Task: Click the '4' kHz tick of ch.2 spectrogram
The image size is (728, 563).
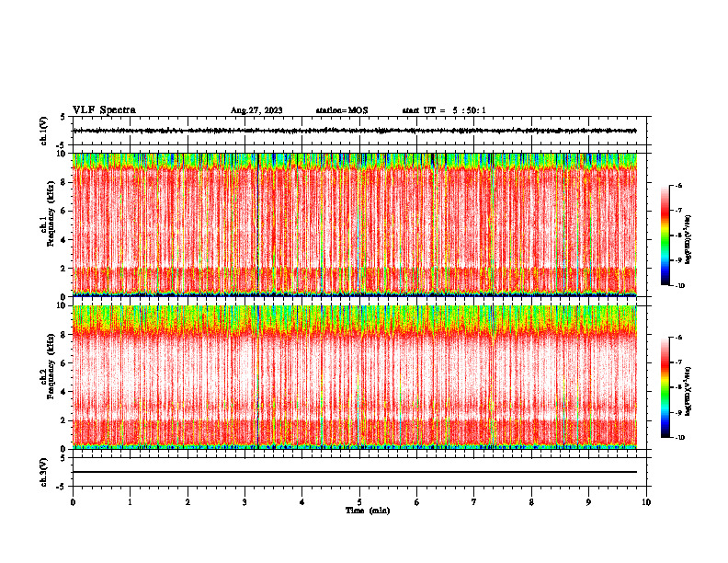Action: [x=64, y=392]
